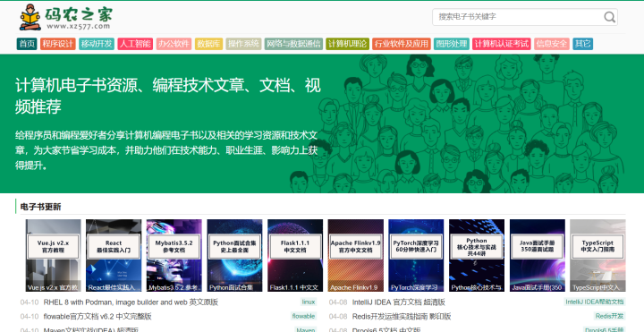Open IntelliJ IDEA 官方文档 超清版 link
Screen dimensions: 644x332
(x=398, y=302)
